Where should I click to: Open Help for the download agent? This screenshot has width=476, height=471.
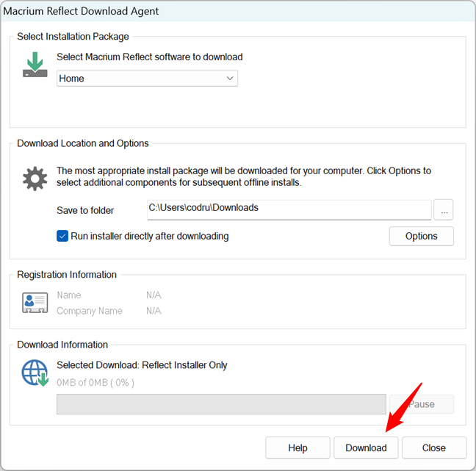(x=297, y=447)
